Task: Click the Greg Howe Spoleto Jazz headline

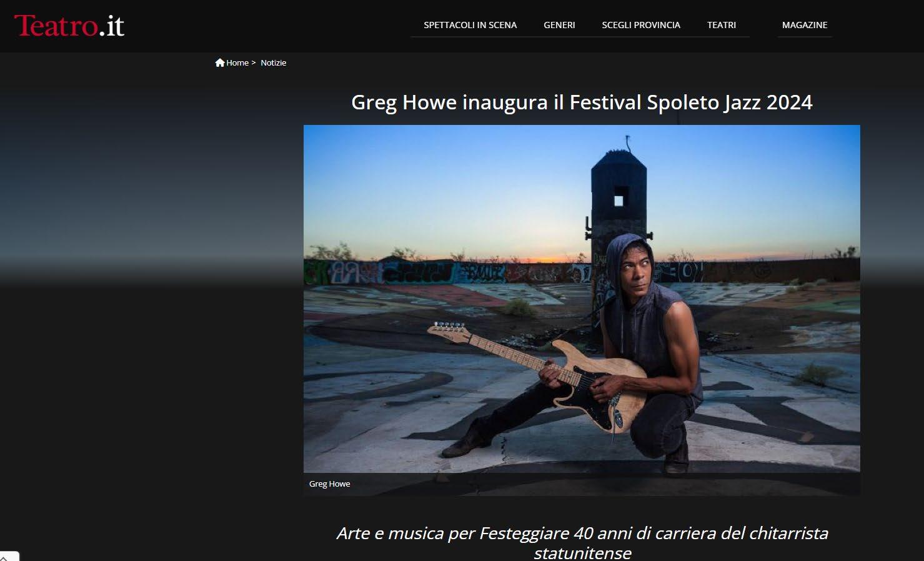Action: 582,102
